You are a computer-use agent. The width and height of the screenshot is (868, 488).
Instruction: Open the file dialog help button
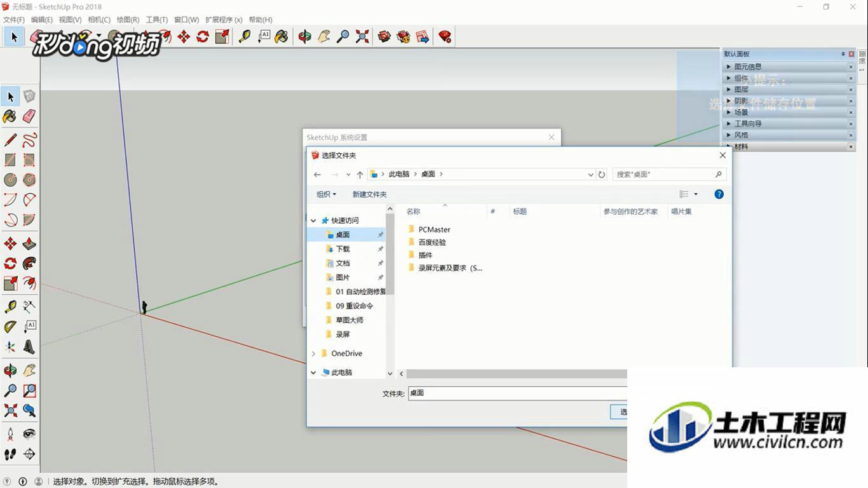pos(719,194)
